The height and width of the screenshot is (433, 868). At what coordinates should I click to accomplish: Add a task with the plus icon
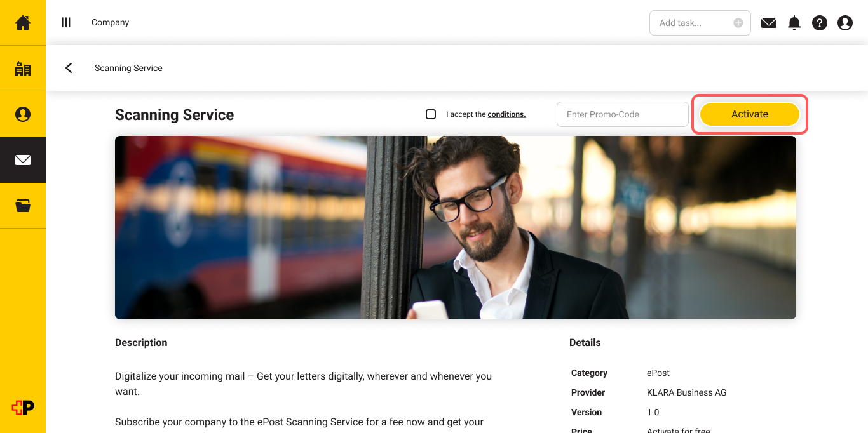coord(738,22)
